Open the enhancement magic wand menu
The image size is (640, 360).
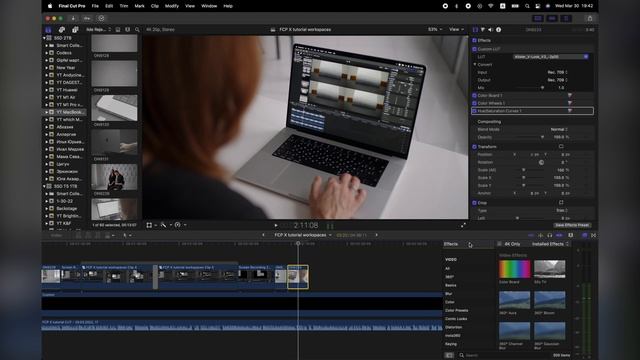[165, 225]
